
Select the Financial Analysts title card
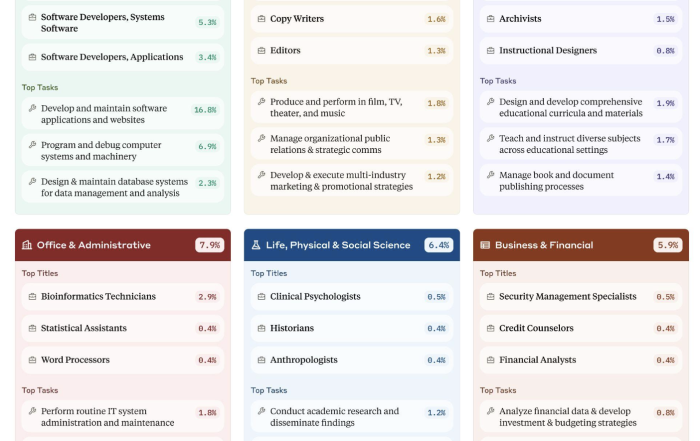[581, 360]
